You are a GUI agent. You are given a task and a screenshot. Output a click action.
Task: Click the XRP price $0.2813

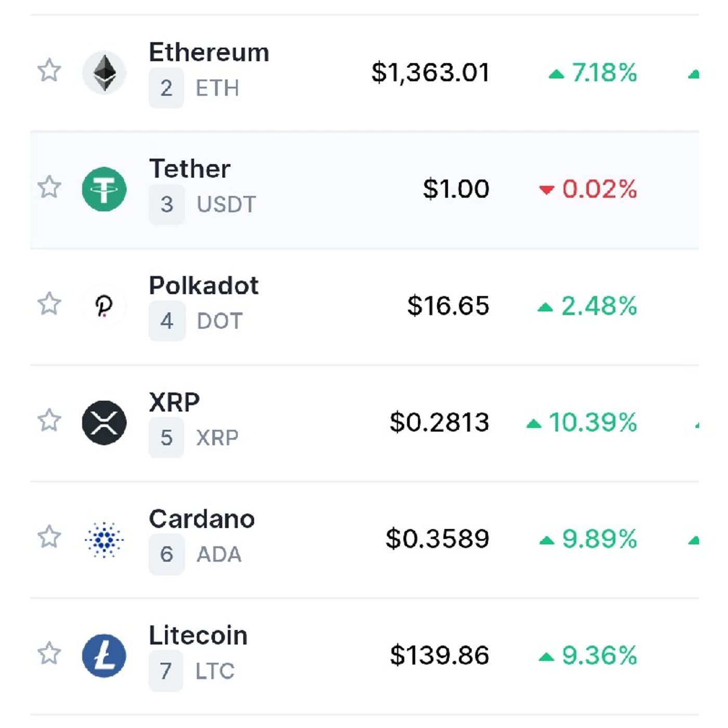click(439, 422)
